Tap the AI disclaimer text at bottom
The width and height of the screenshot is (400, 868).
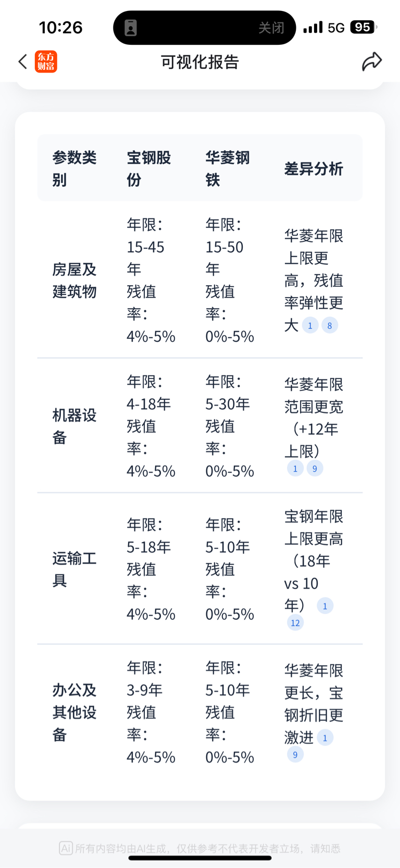[200, 848]
